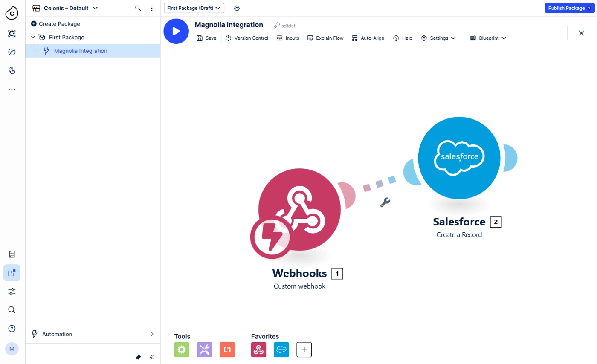Open the Salesforce Create a Record module
This screenshot has width=597, height=364.
pyautogui.click(x=459, y=159)
